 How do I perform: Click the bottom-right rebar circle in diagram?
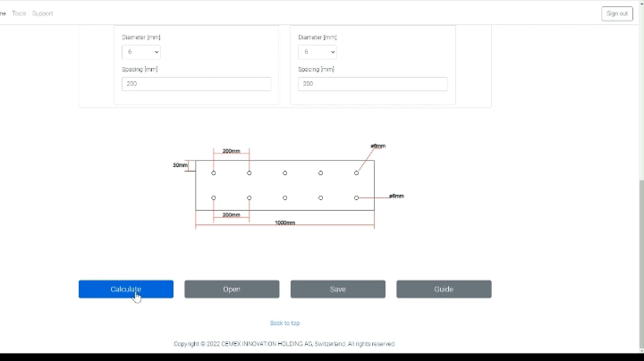coord(356,197)
